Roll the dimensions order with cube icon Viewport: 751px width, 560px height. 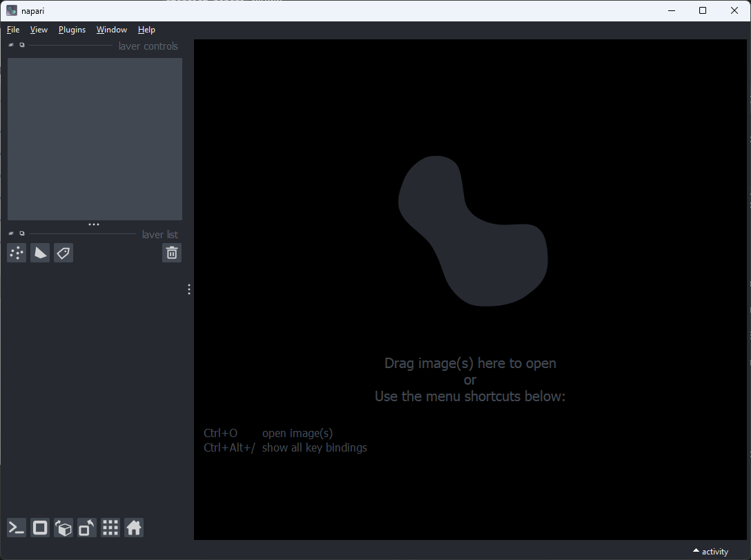tap(64, 528)
